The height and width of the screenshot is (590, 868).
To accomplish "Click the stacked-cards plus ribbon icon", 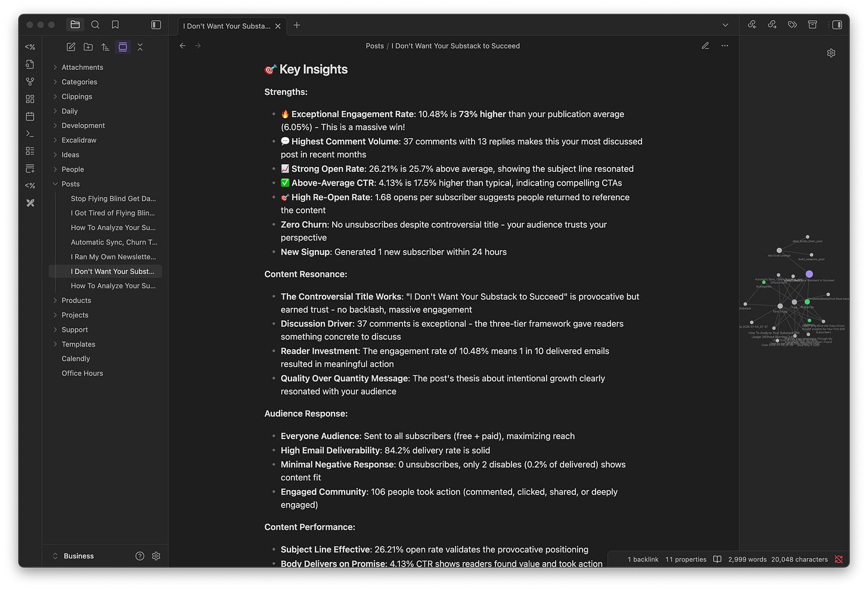I will click(30, 168).
